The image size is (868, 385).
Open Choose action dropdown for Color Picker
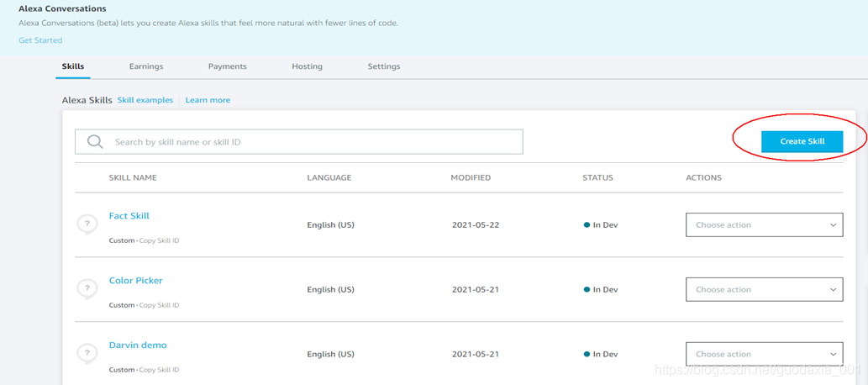(x=765, y=290)
